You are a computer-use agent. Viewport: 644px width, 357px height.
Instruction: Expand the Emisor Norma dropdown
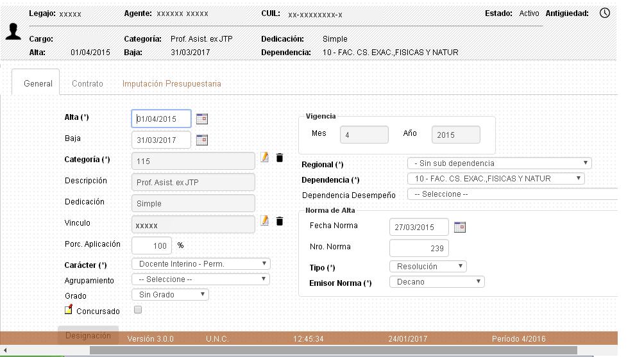(436, 281)
